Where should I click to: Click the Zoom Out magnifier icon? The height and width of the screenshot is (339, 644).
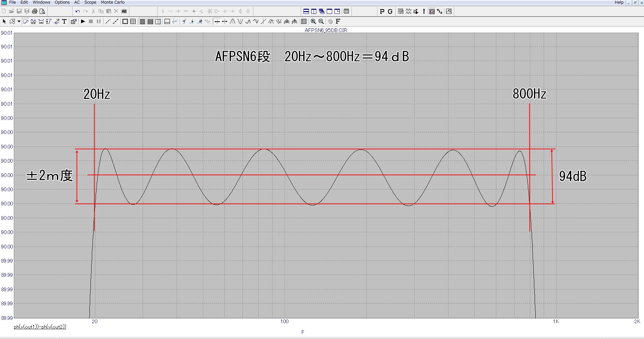click(321, 22)
